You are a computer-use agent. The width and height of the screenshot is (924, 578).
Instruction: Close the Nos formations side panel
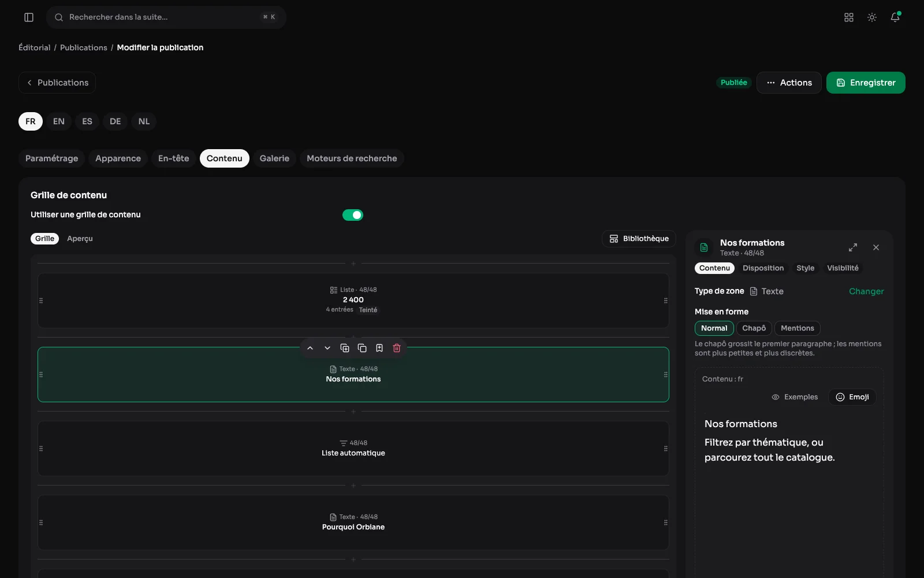click(876, 247)
